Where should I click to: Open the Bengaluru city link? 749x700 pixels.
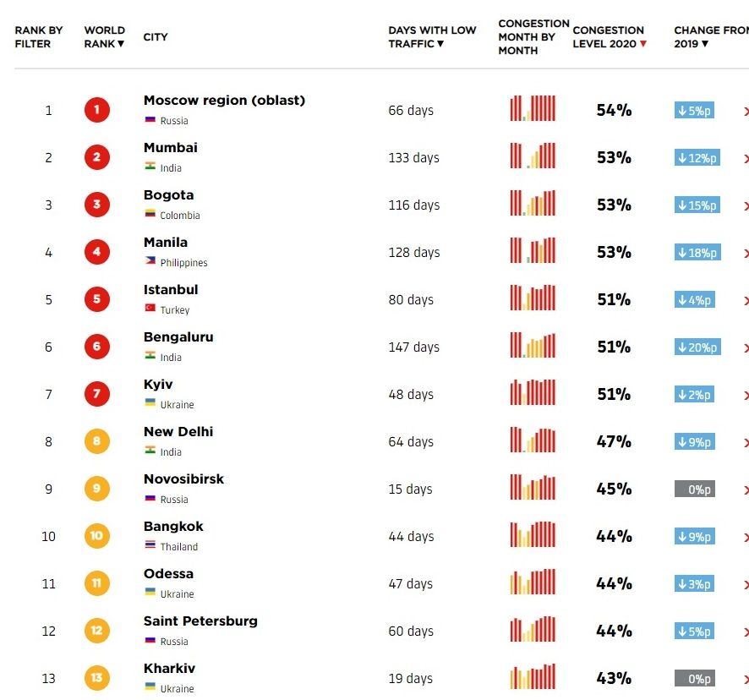coord(178,337)
